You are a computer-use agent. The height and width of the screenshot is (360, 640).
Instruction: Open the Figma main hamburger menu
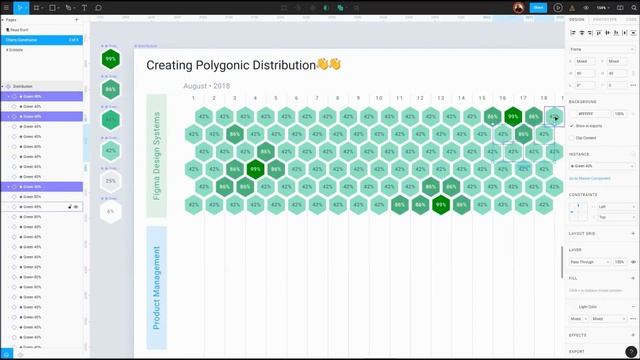click(6, 7)
